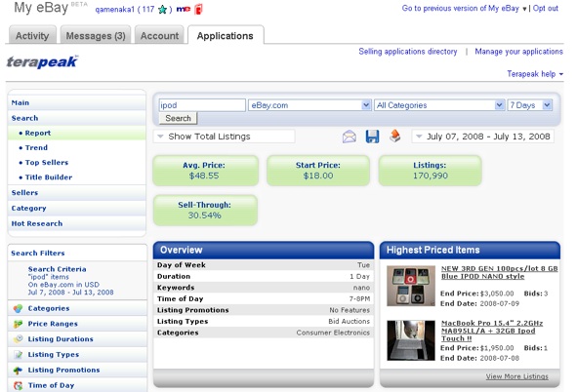Open the Selling applications directory link
This screenshot has width=576, height=392.
click(408, 52)
